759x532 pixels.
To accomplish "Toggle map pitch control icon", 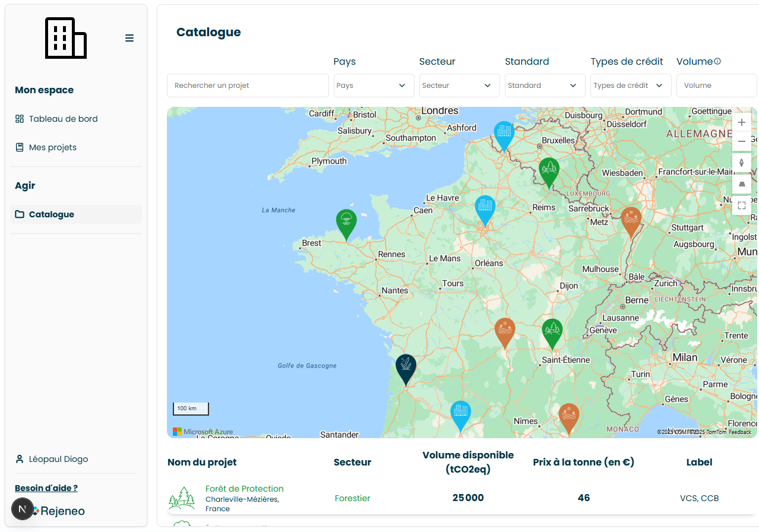I will coord(741,184).
